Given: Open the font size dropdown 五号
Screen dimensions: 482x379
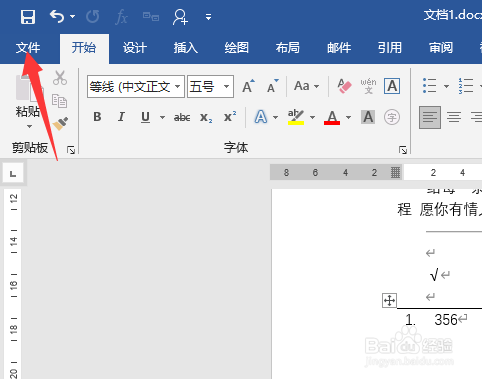Looking at the screenshot, I should (x=210, y=87).
